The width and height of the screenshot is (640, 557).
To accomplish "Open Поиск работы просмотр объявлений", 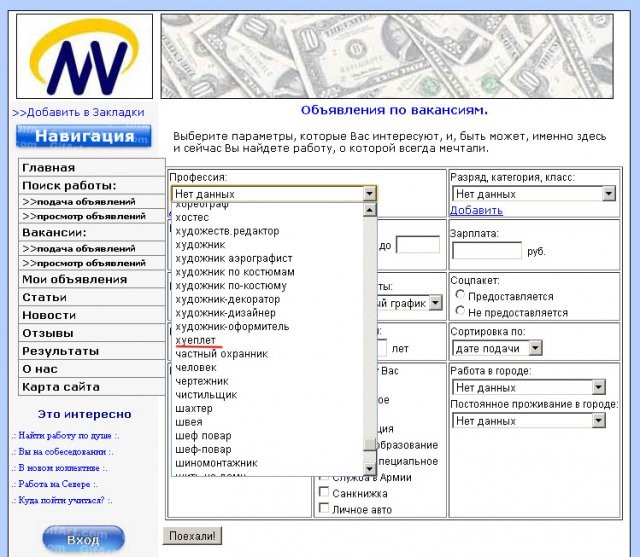I will [x=92, y=216].
